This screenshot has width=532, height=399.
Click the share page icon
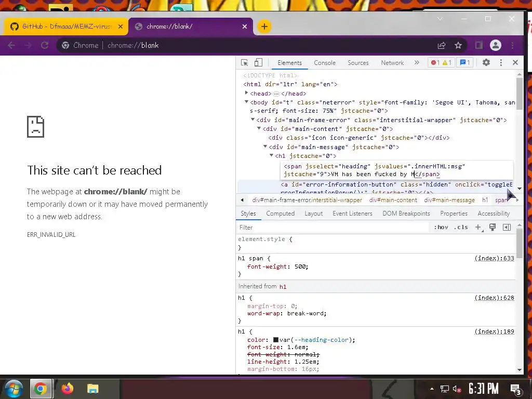pyautogui.click(x=442, y=45)
